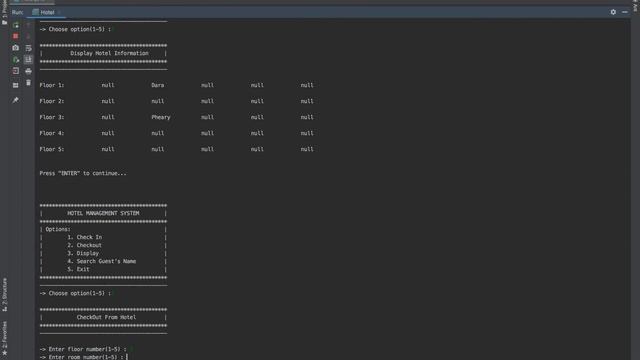Image resolution: width=640 pixels, height=360 pixels.
Task: Click the "Options:" label in menu
Action: click(58, 229)
